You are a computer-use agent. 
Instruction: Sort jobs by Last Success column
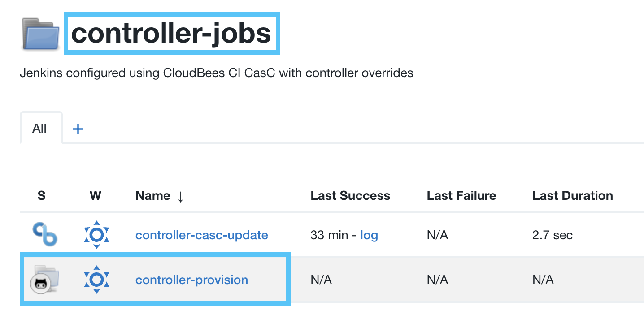[x=350, y=195]
